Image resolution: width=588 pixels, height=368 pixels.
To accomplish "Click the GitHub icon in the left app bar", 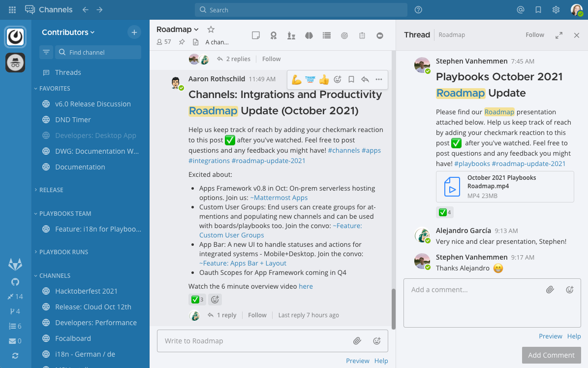I will [15, 281].
